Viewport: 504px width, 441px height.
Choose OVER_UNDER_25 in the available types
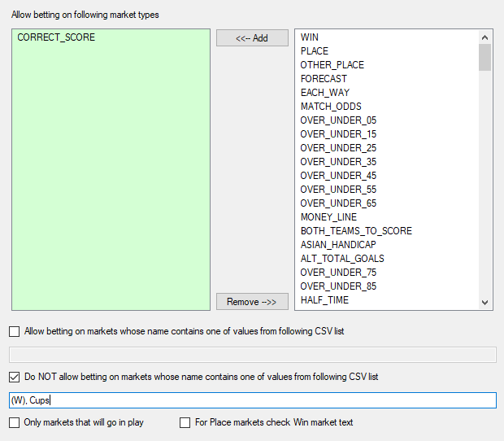[x=338, y=148]
